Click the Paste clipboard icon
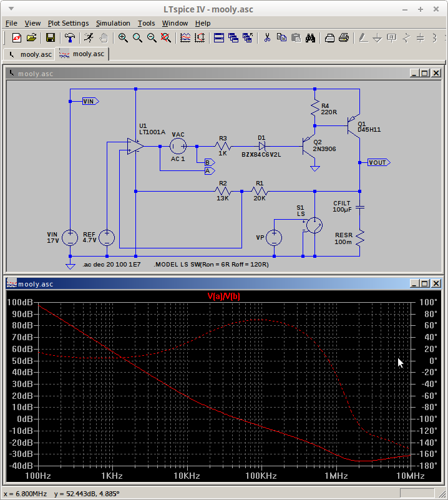 (x=296, y=38)
